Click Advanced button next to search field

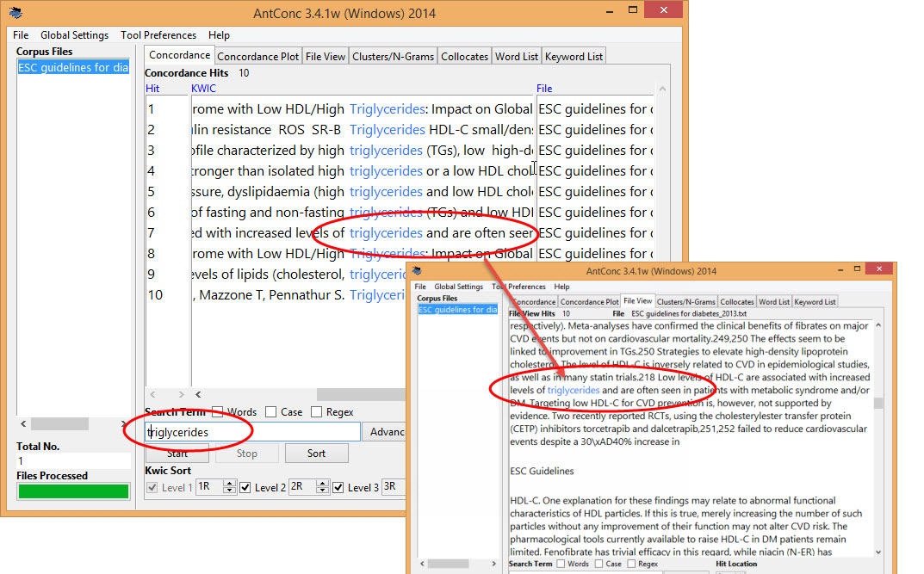384,432
